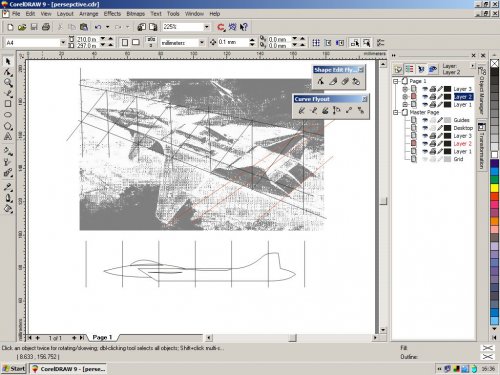Select Knife tool in Shape Edit Flyout
The image size is (500, 375).
(x=333, y=81)
